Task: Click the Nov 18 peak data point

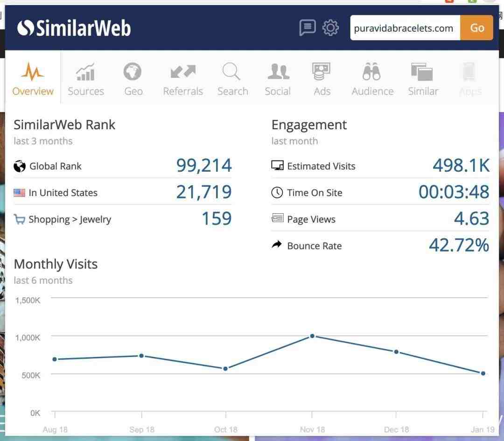Action: (x=312, y=336)
